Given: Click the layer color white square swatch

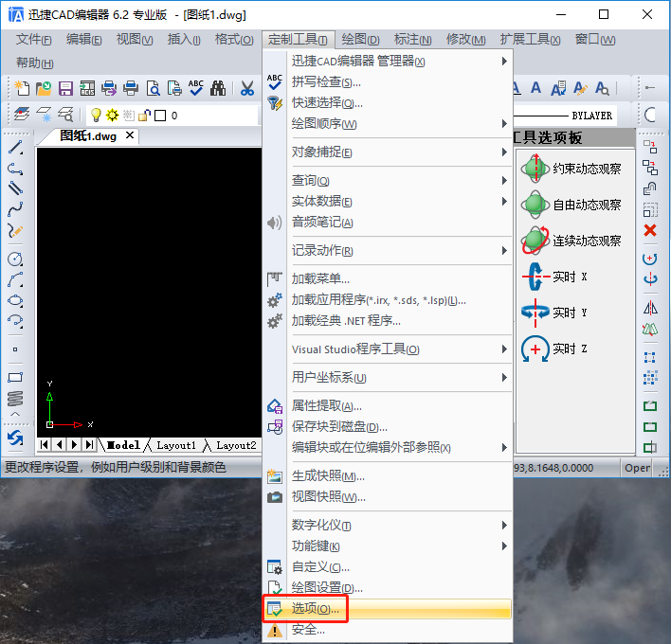Looking at the screenshot, I should coord(160,116).
